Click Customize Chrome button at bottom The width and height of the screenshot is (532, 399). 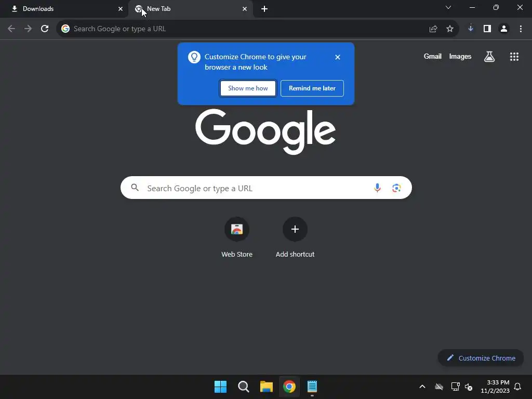[x=481, y=358]
